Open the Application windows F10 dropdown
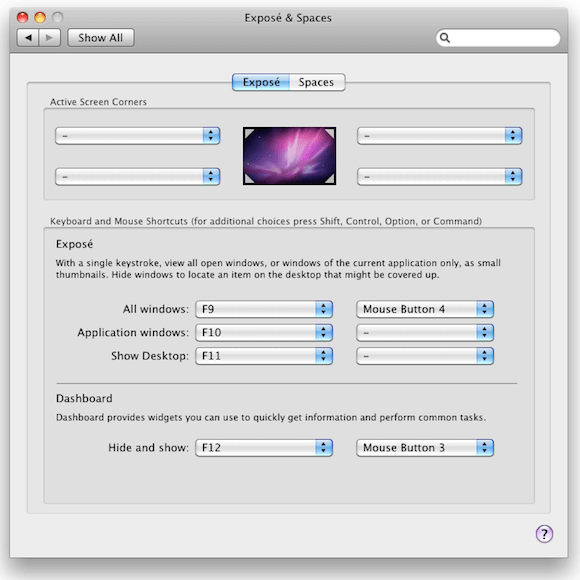Screen dimensions: 580x580 point(264,333)
